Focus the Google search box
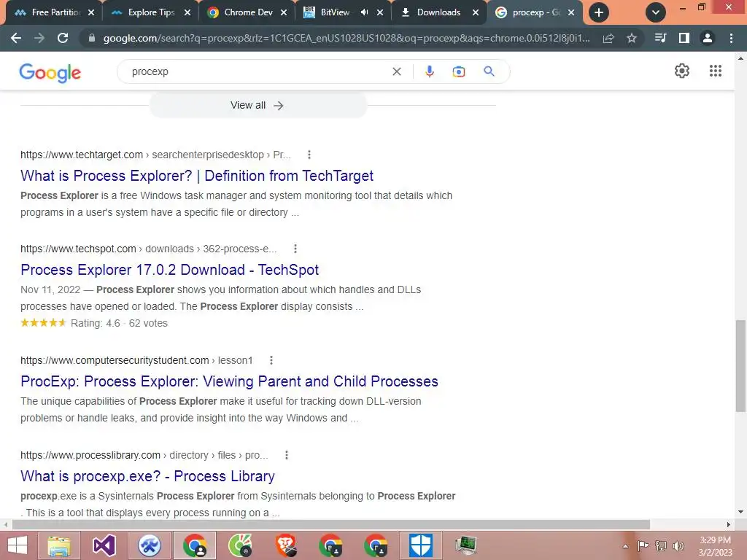This screenshot has width=747, height=560. click(258, 71)
